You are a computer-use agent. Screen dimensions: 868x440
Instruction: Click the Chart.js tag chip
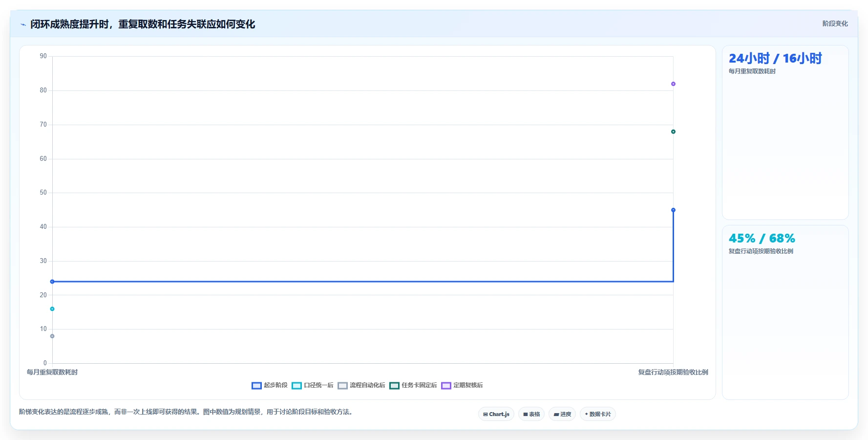point(496,414)
